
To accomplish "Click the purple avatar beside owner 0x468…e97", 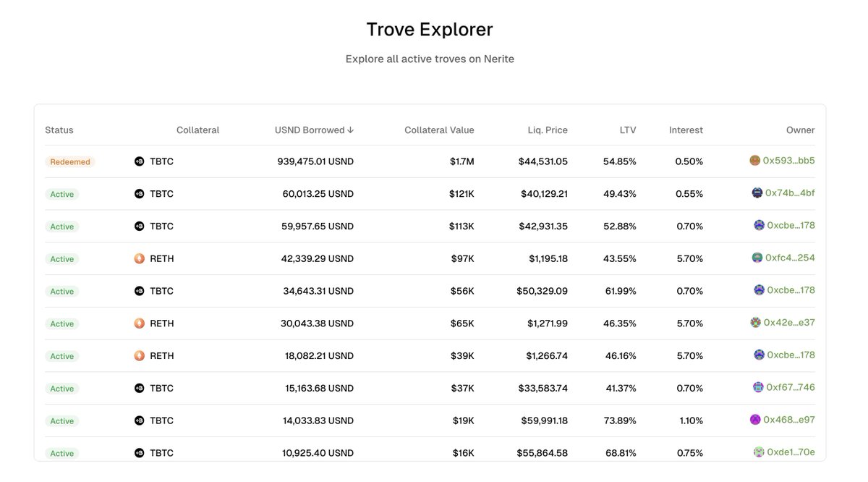I will [756, 420].
